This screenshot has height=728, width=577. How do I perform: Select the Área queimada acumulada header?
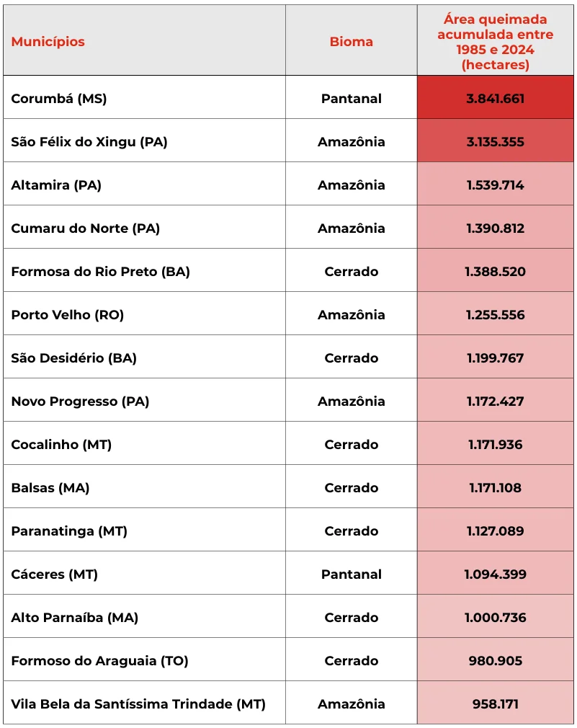496,40
